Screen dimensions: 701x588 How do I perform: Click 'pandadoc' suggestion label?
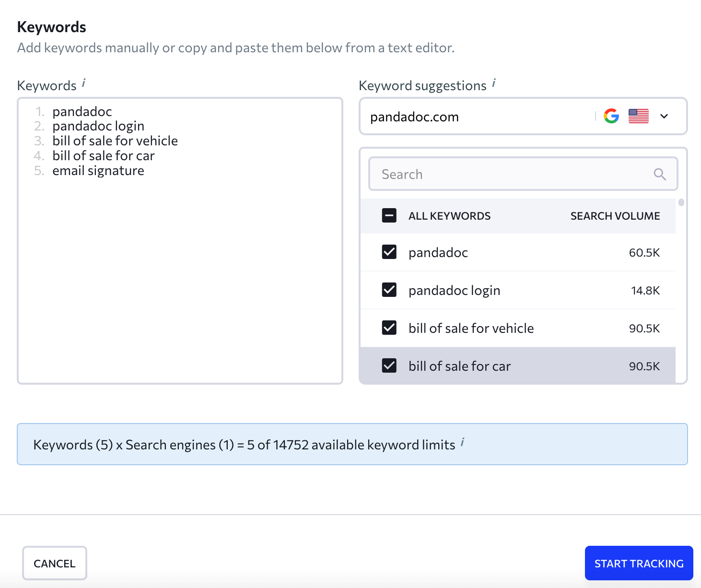438,252
